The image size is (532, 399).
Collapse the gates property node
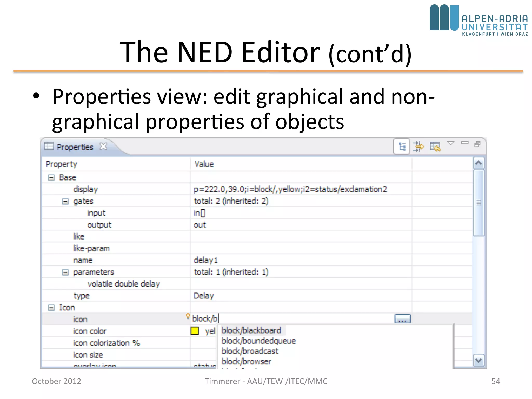65,201
